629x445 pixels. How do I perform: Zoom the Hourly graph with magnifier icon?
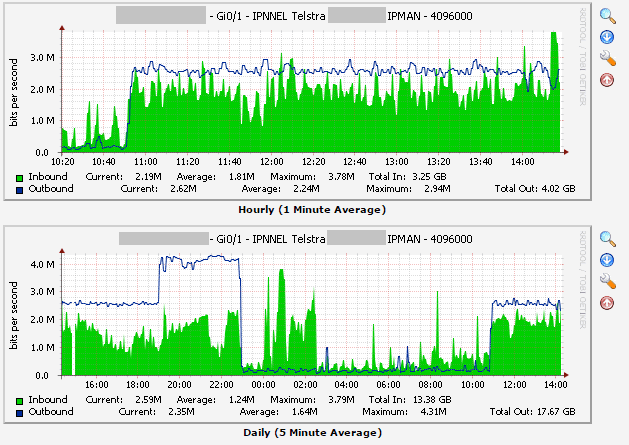[607, 16]
